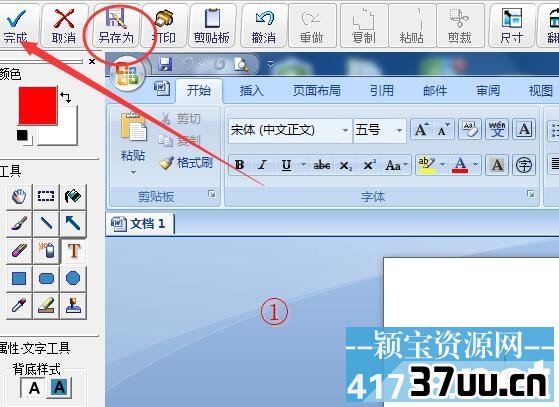
Task: Click the 撤消 undo button
Action: [x=264, y=26]
